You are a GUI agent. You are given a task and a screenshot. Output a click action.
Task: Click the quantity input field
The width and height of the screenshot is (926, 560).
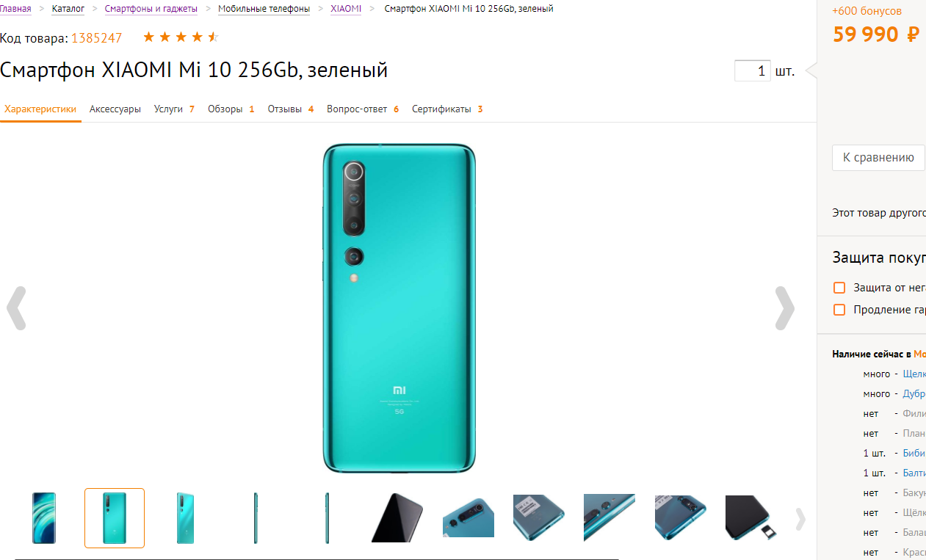(x=753, y=71)
